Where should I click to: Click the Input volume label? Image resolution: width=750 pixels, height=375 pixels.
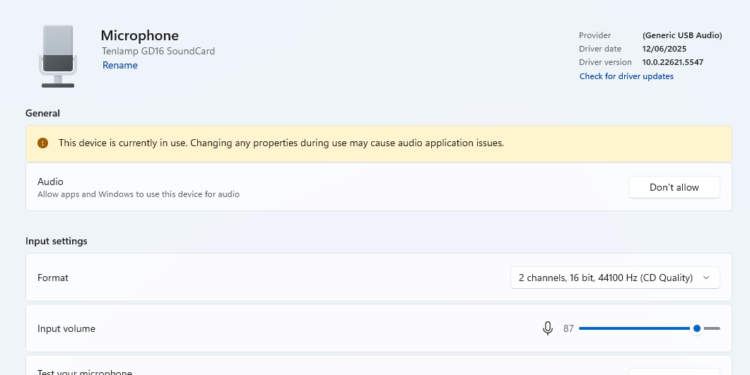[x=66, y=329]
